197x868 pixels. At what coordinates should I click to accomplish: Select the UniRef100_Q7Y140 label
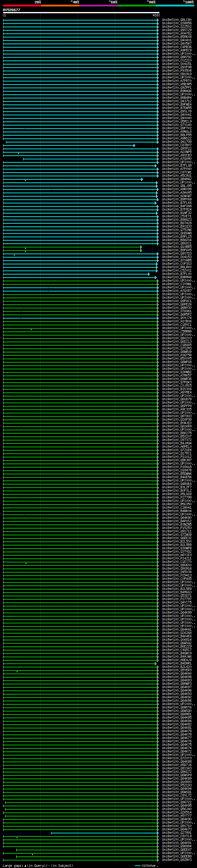tap(176, 125)
